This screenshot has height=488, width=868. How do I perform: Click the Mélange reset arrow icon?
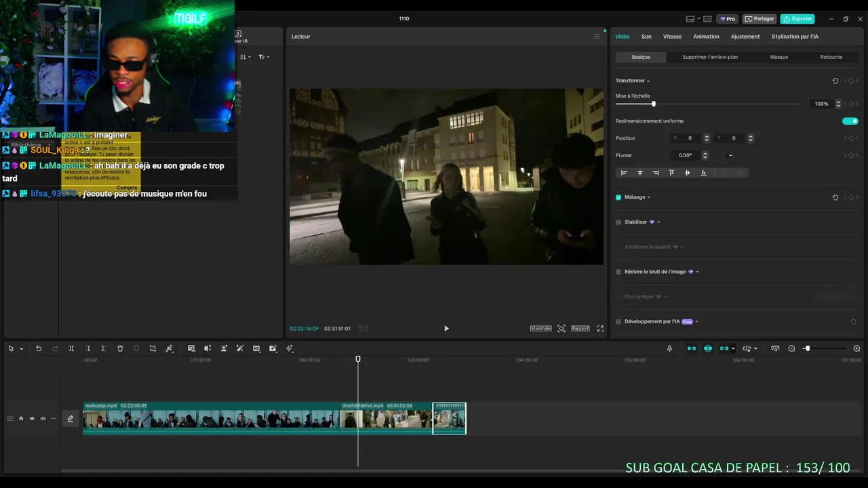835,197
